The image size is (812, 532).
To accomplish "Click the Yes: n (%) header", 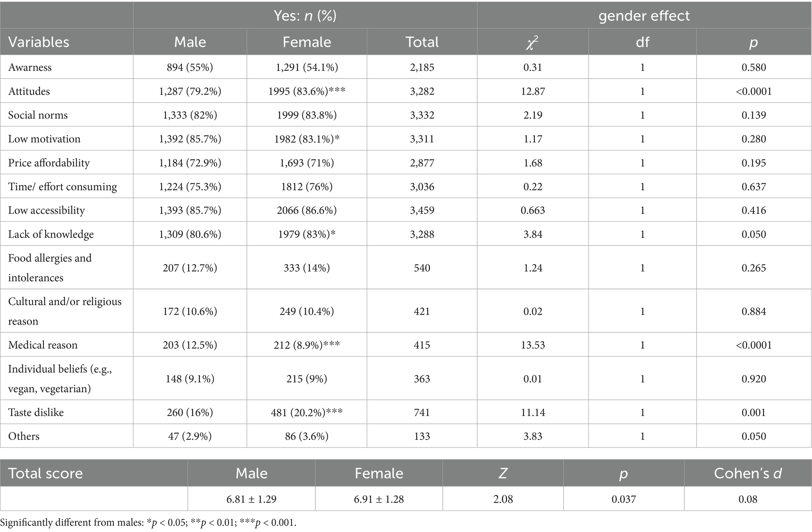I will [x=305, y=16].
